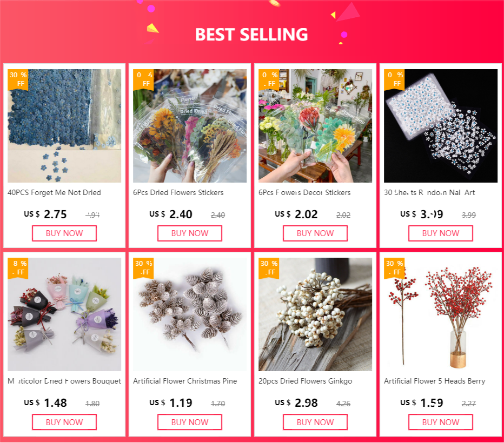
Task: Click Buy Now for the 5 Heads Berry
Action: coord(441,422)
